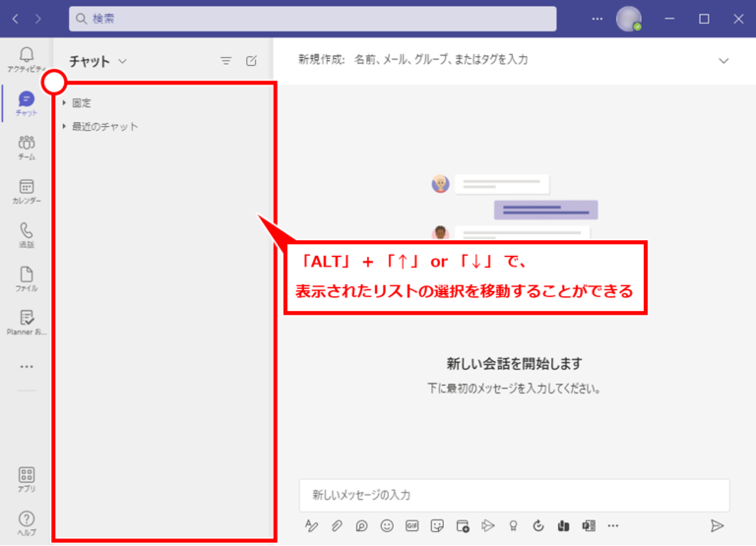756x546 pixels.
Task: Open the Calls (通話) phone icon
Action: tap(27, 235)
